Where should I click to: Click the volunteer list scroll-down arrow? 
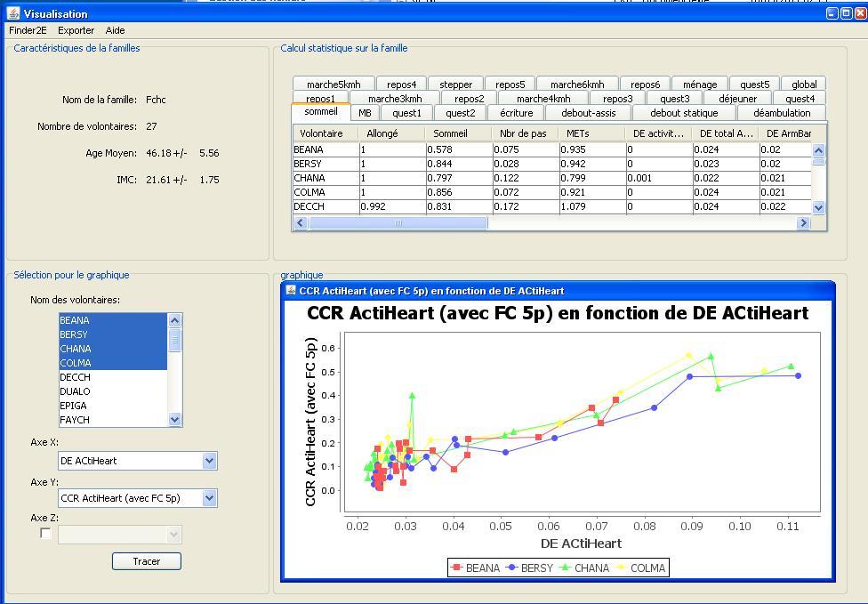[x=175, y=420]
